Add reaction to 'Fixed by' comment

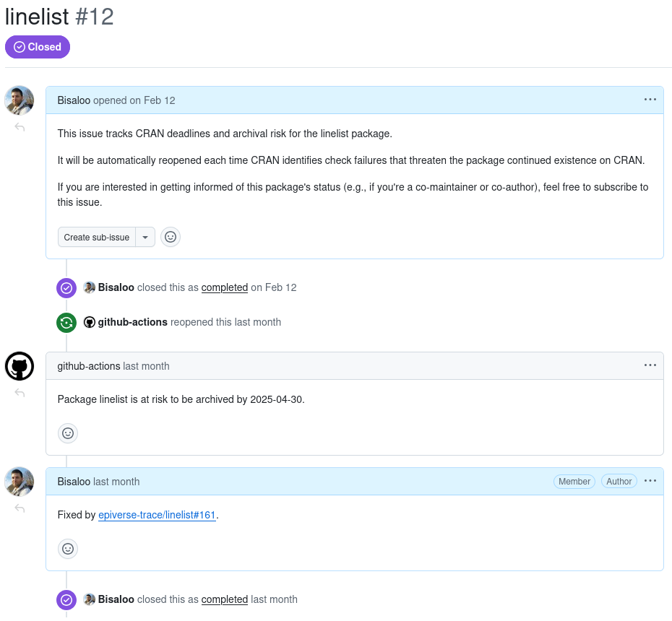coord(68,549)
